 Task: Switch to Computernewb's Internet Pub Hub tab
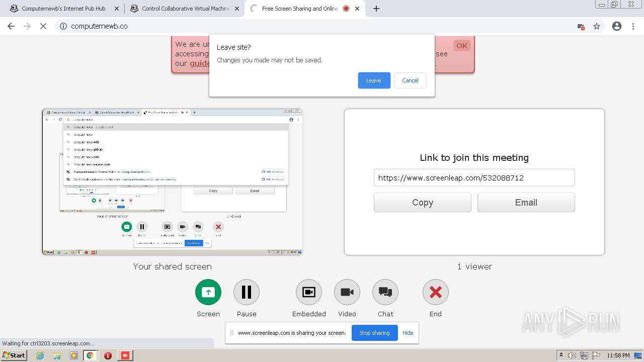point(63,9)
